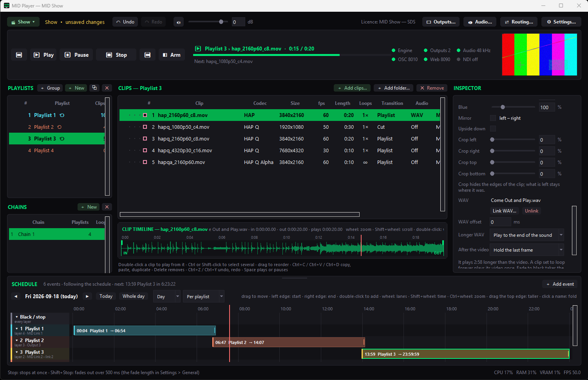This screenshot has width=588, height=380.
Task: Pause playback
Action: pos(77,55)
